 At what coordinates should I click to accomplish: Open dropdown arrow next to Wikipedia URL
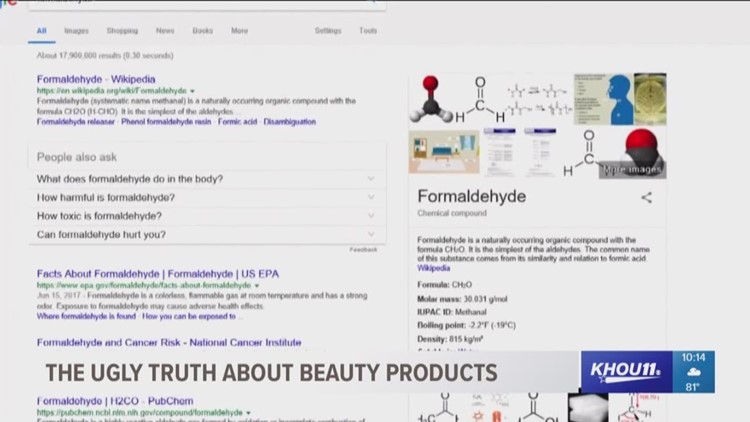tap(192, 91)
